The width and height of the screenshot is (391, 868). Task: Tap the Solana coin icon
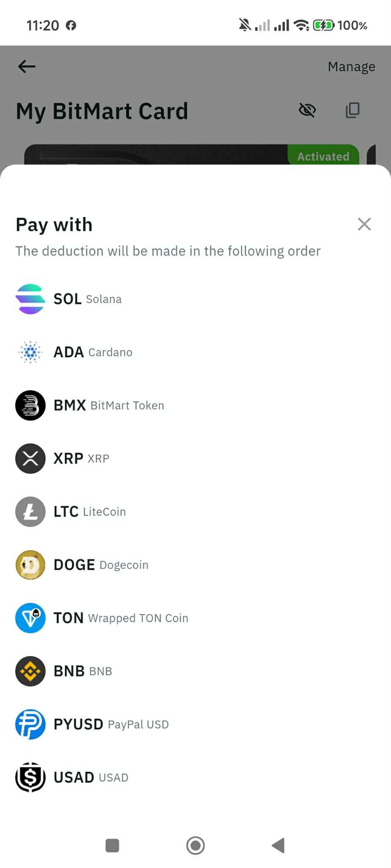click(x=30, y=299)
